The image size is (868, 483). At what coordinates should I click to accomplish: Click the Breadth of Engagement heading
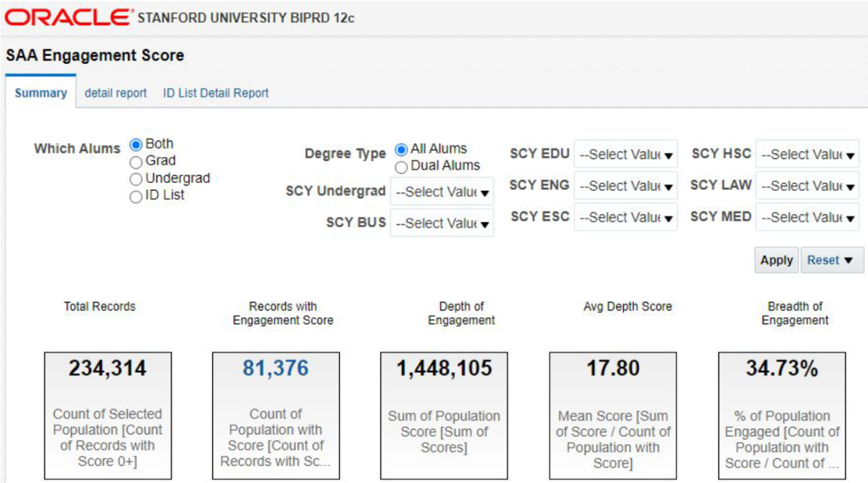[x=795, y=313]
